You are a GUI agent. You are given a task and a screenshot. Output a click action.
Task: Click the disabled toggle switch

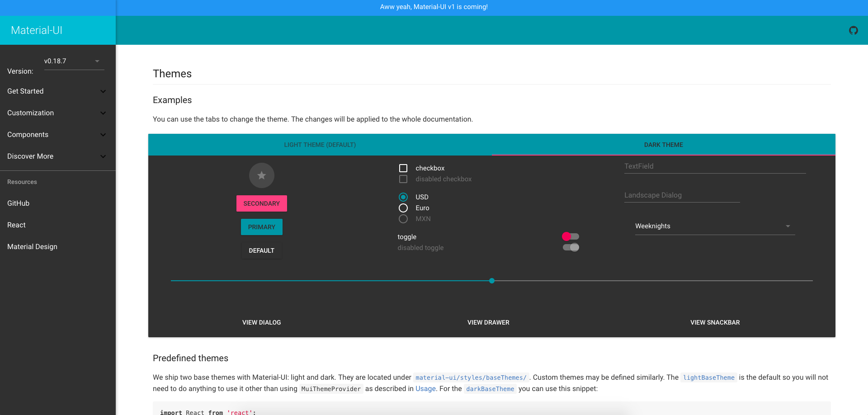(x=571, y=247)
